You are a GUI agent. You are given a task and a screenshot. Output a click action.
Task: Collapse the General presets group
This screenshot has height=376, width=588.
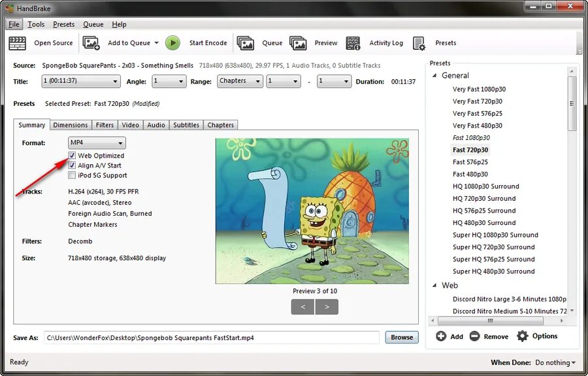434,75
